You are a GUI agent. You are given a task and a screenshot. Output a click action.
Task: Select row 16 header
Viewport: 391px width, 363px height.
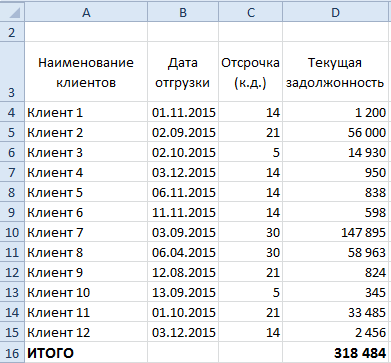pos(12,353)
